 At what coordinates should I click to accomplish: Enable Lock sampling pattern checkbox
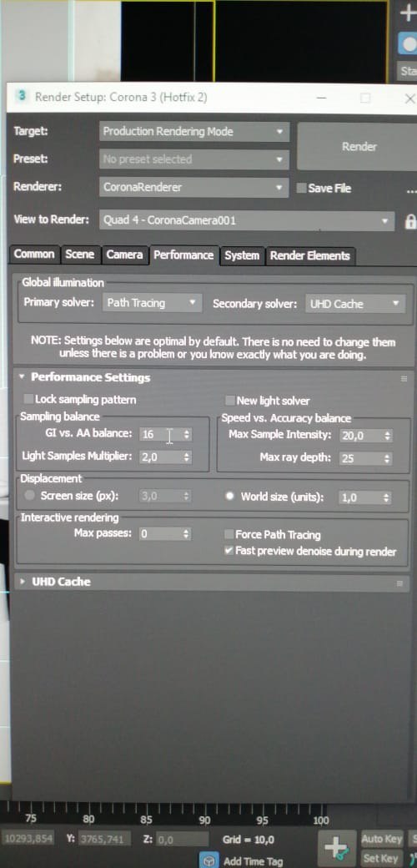coord(28,399)
